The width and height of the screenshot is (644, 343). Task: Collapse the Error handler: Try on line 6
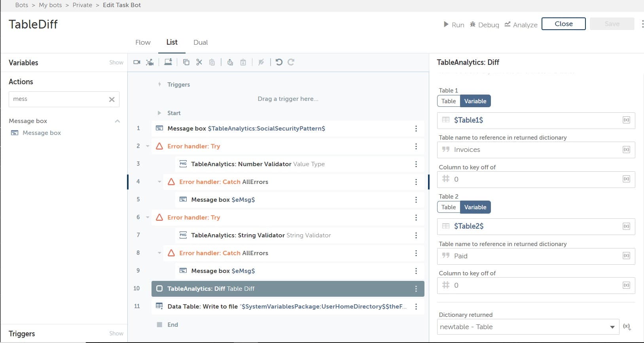click(x=148, y=218)
